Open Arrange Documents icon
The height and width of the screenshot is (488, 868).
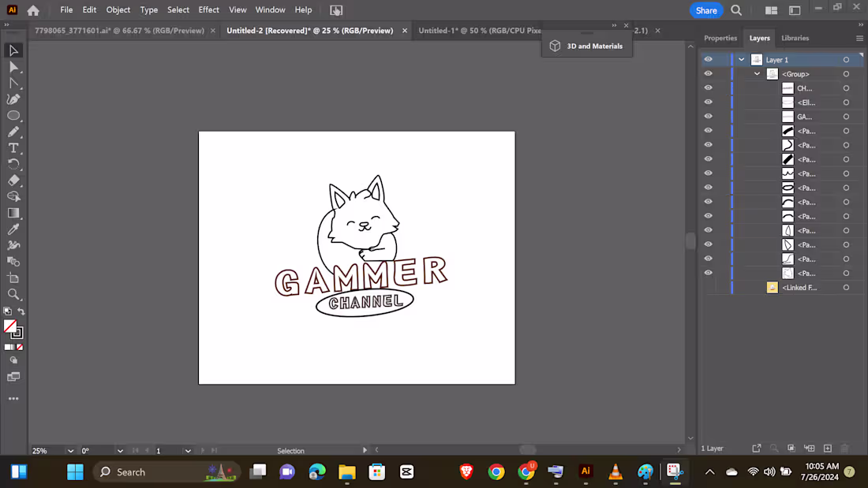tap(771, 10)
